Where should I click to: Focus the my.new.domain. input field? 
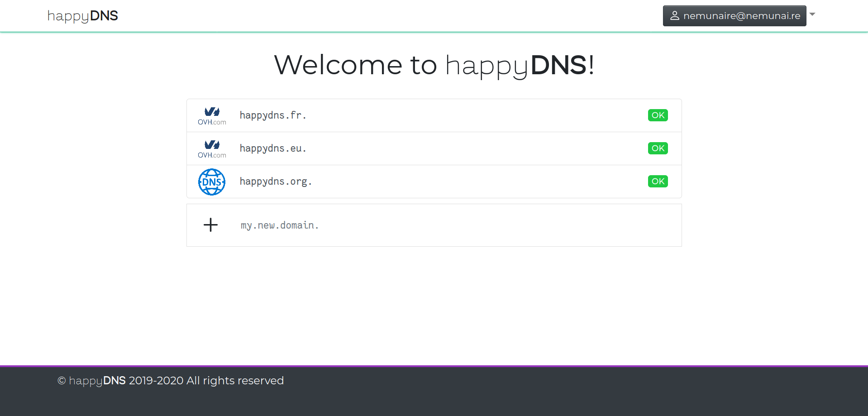click(x=407, y=225)
